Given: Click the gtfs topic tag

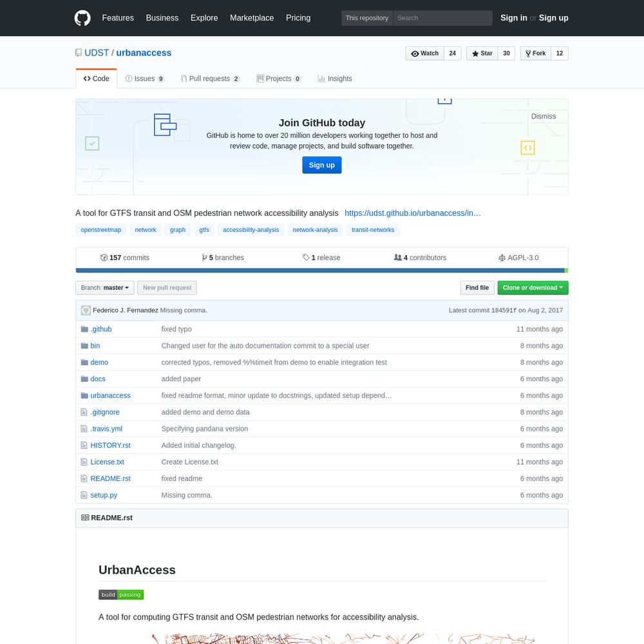Looking at the screenshot, I should pos(204,230).
